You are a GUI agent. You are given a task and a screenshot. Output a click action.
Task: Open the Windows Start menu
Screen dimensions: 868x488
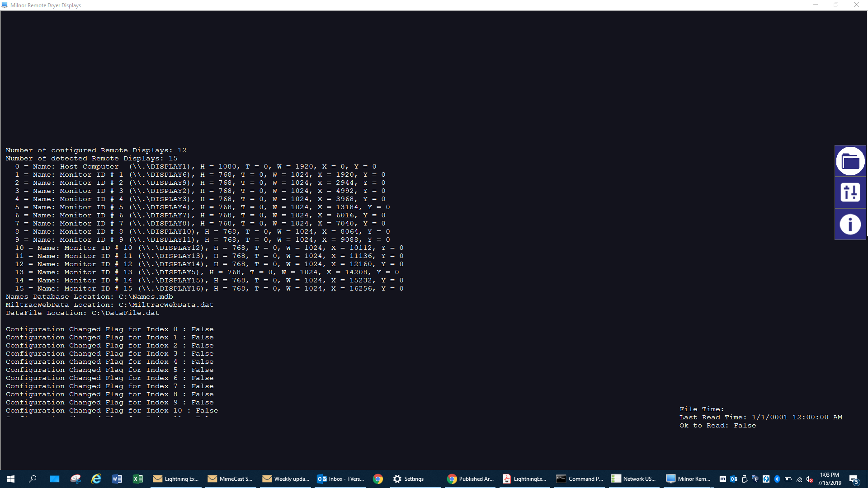[11, 479]
